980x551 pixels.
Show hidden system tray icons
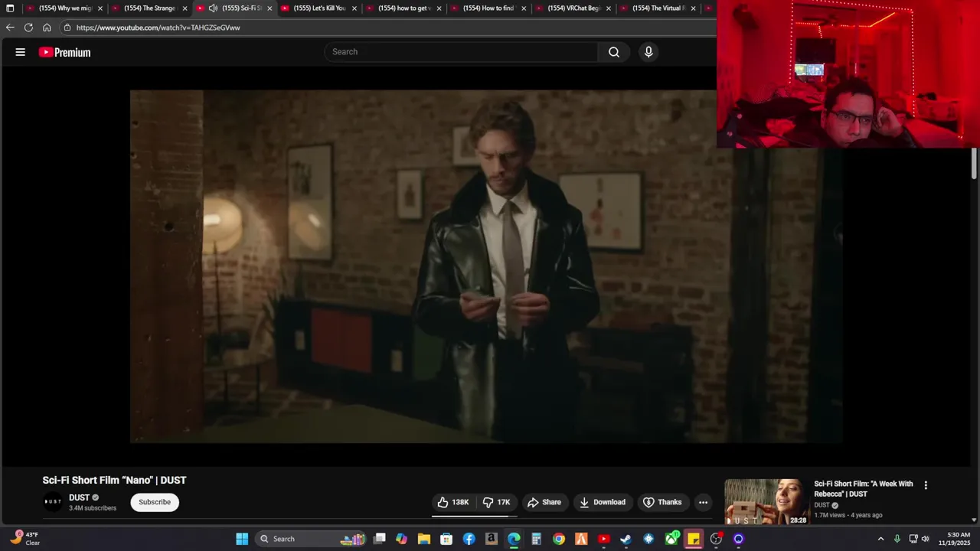[880, 539]
